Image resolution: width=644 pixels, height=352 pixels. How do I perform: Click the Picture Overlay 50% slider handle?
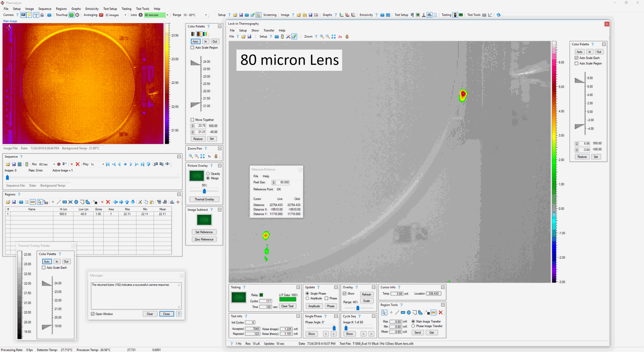tap(204, 191)
